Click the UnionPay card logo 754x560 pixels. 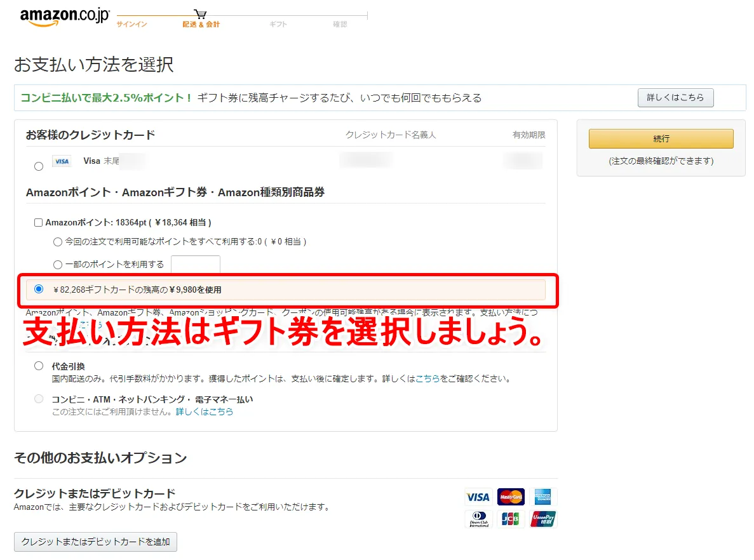tap(543, 519)
